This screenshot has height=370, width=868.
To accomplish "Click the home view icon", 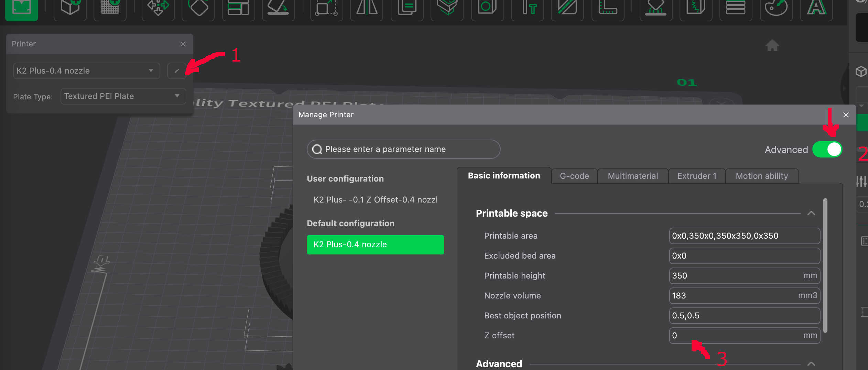I will [x=772, y=45].
